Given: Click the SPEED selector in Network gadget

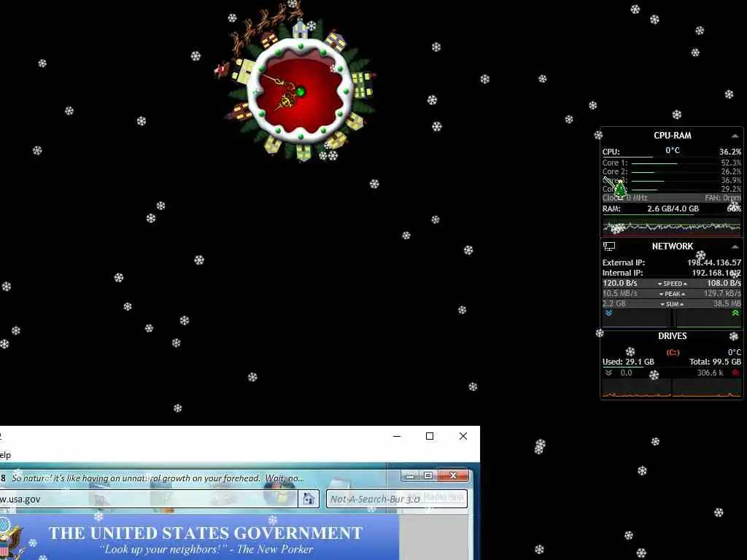Looking at the screenshot, I should [672, 284].
